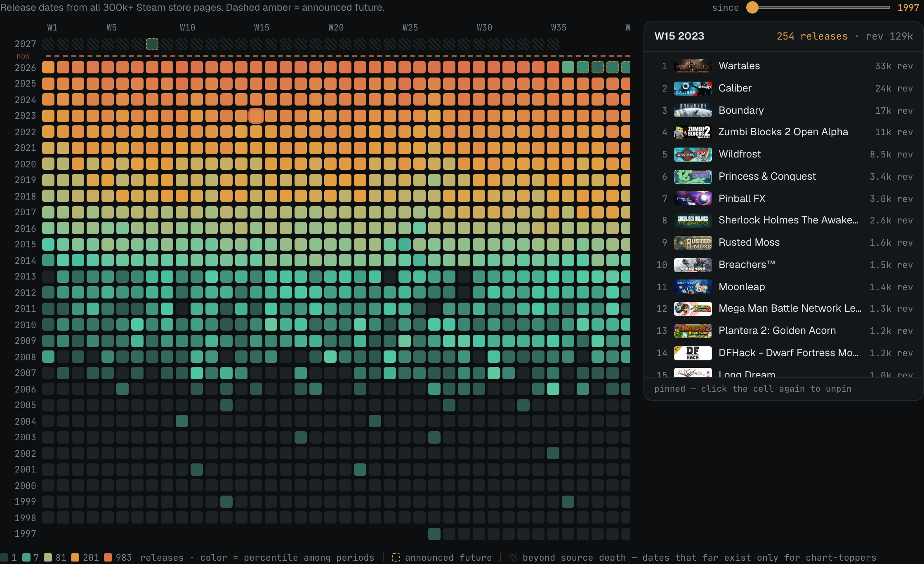Open Princess & Conquest thumbnail
Screen dimensions: 924x564
tap(693, 176)
